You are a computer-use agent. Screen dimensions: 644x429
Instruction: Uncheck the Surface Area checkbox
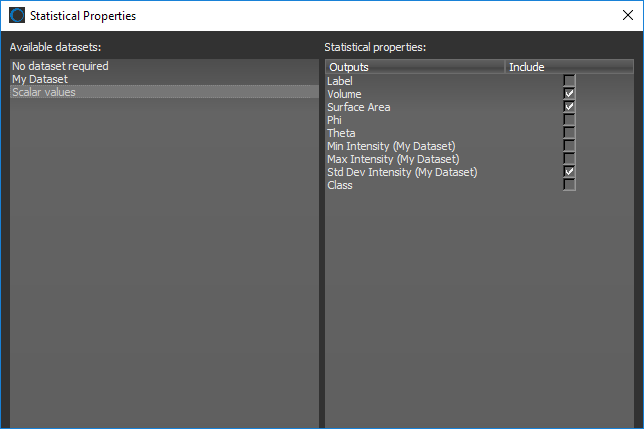tap(569, 107)
